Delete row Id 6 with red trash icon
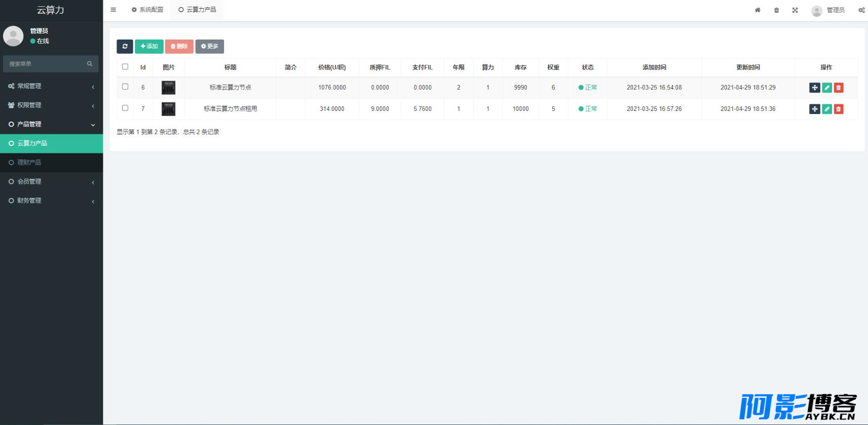 (x=839, y=88)
